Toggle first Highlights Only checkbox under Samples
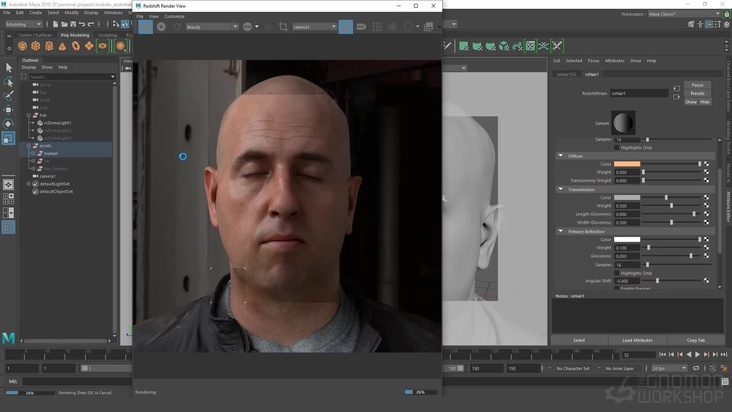The image size is (732, 412). pos(617,147)
